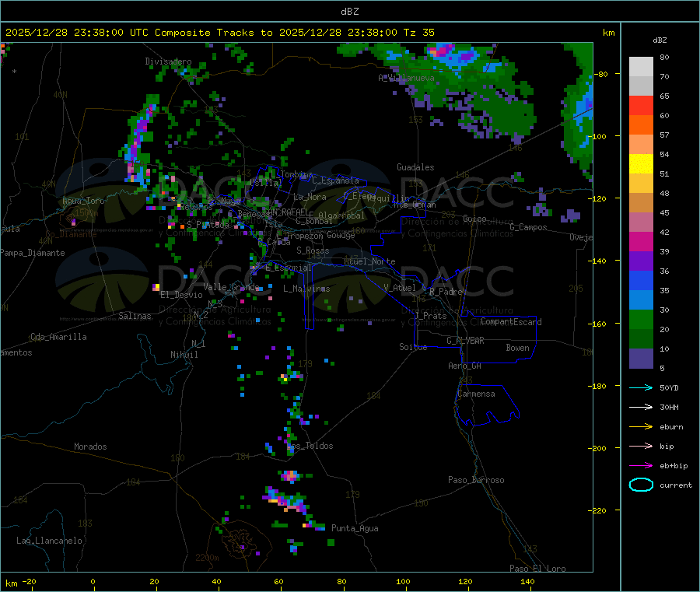Select the slate 10 dBZ swatch

pyautogui.click(x=641, y=358)
